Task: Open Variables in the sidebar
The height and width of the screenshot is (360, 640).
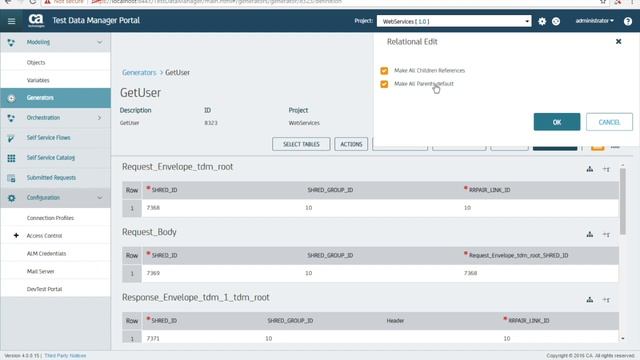Action: pos(38,80)
